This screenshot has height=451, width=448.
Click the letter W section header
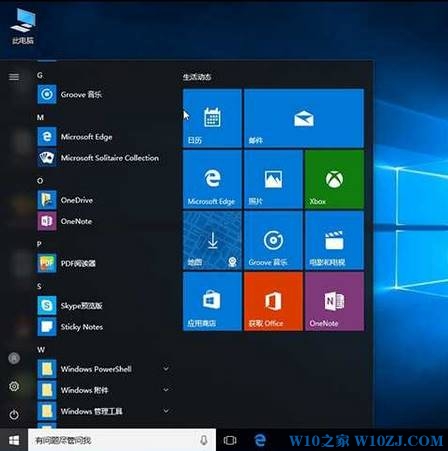click(x=41, y=350)
